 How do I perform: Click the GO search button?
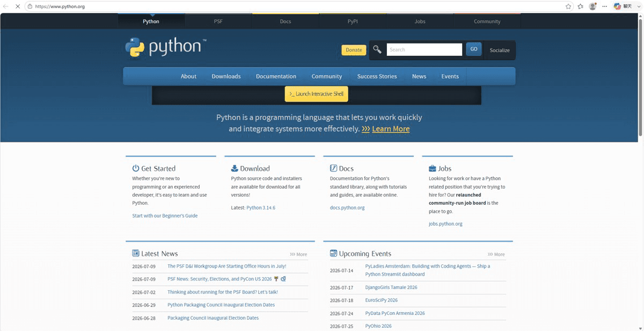pos(474,49)
